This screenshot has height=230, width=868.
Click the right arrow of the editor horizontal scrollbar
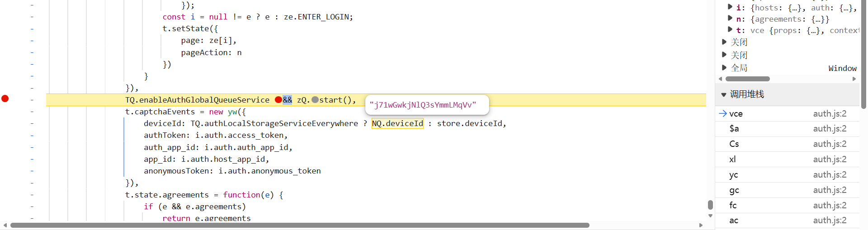[x=701, y=225]
